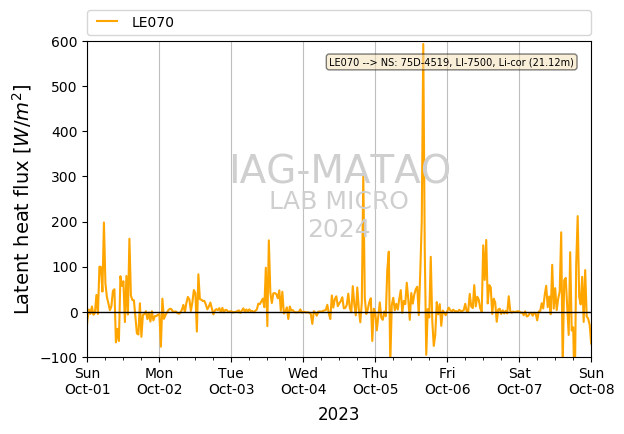Click the sensor annotation box 'LE070 --> NS: 75D-4519'

click(x=451, y=62)
